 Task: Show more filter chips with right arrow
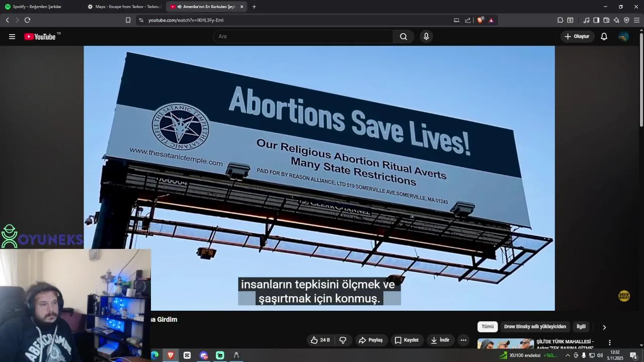click(x=604, y=327)
